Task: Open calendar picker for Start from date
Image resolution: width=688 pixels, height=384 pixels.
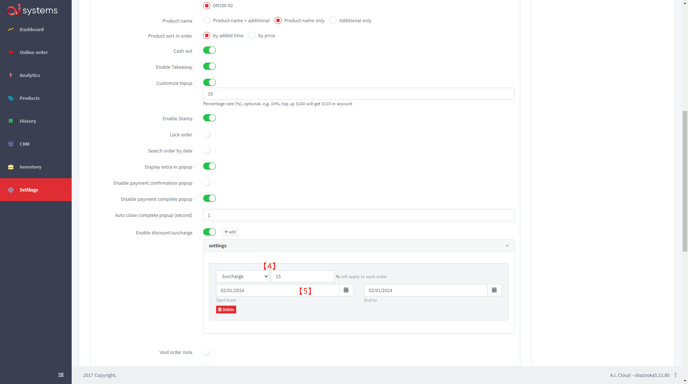Action: click(x=346, y=290)
